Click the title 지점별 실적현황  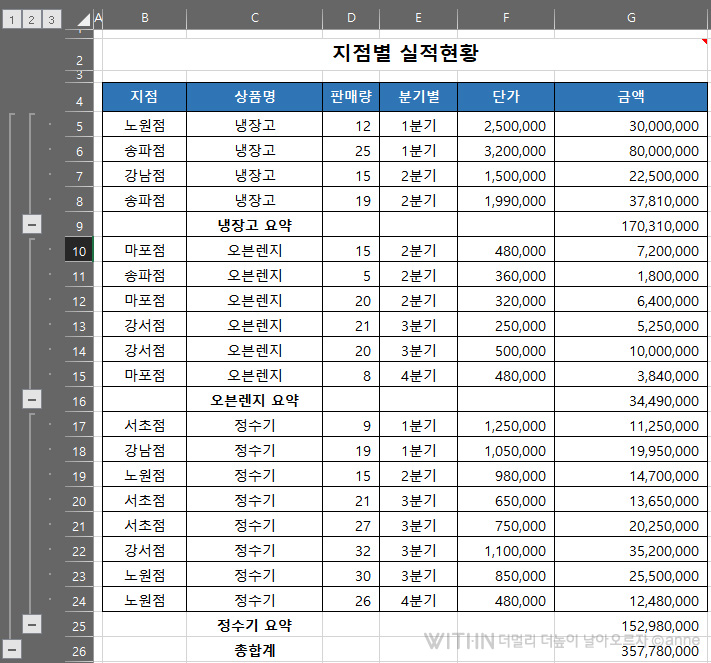tap(405, 54)
